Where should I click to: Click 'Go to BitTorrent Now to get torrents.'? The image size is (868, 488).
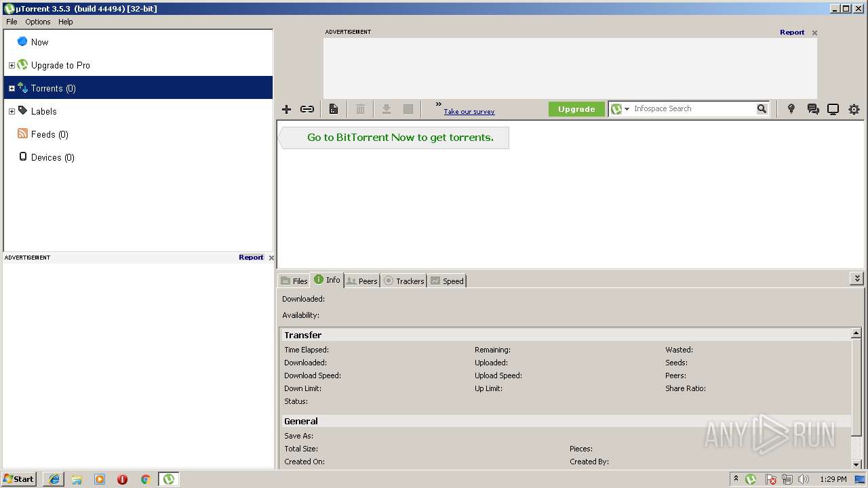tap(400, 138)
